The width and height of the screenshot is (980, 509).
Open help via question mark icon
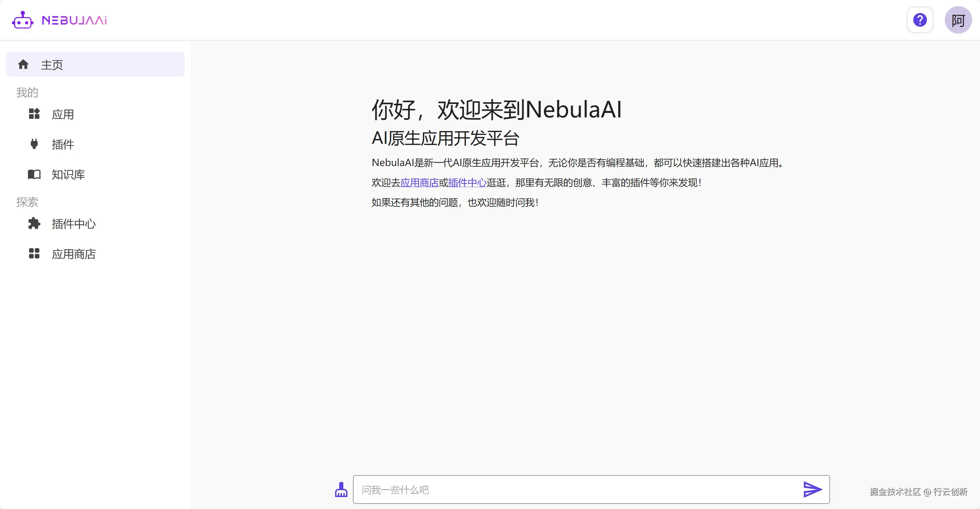pyautogui.click(x=919, y=20)
